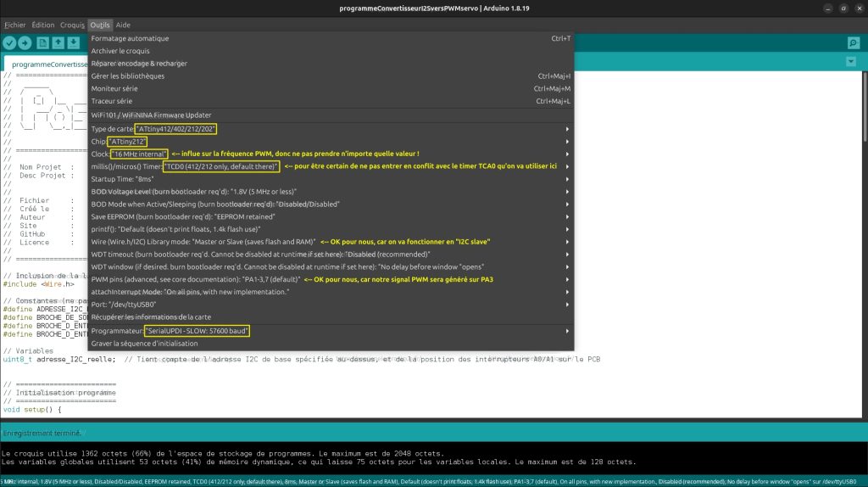The width and height of the screenshot is (868, 487).
Task: Switch to the programmeConvertisse sketch tab
Action: 47,64
